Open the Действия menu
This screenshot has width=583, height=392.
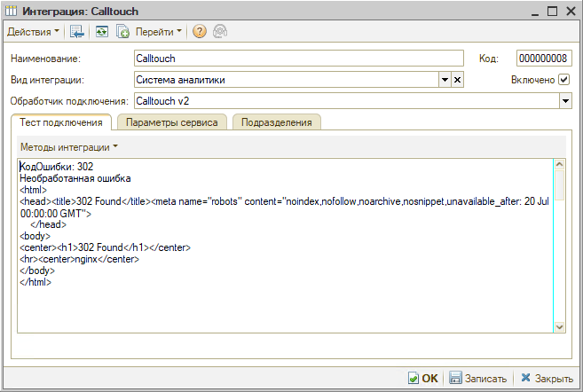pyautogui.click(x=33, y=32)
